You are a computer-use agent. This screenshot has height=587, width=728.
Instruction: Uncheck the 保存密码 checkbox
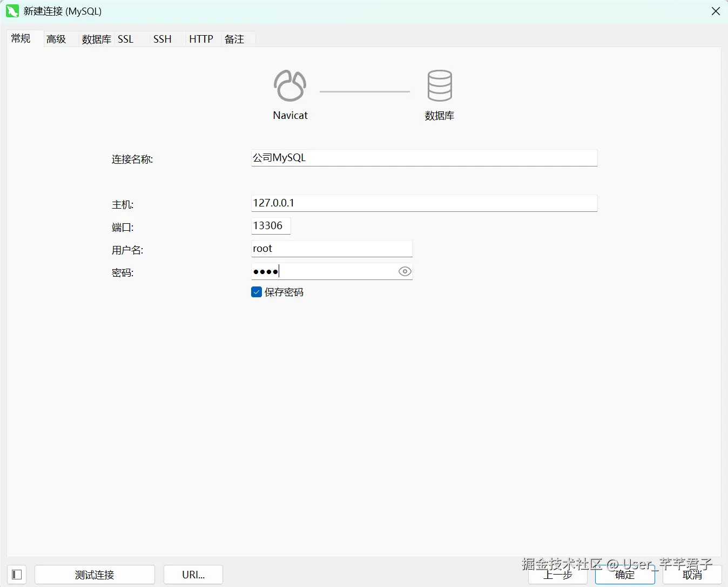tap(257, 292)
